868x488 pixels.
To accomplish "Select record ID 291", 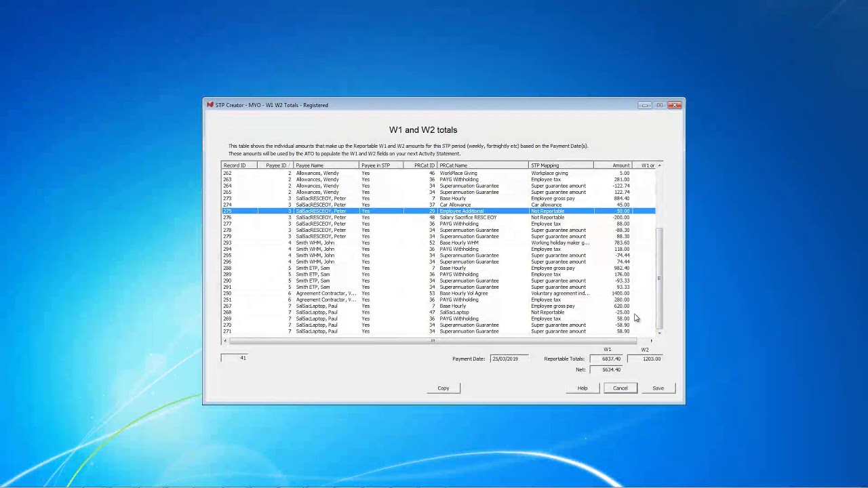I will 227,287.
